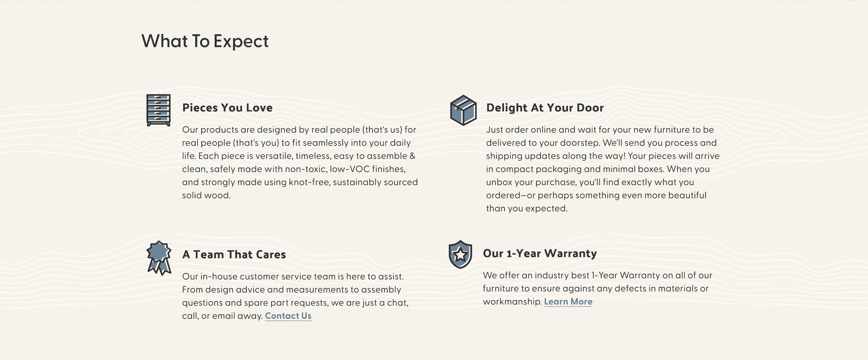Screen dimensions: 868x360
Task: Follow the Learn More warranty link
Action: 568,301
